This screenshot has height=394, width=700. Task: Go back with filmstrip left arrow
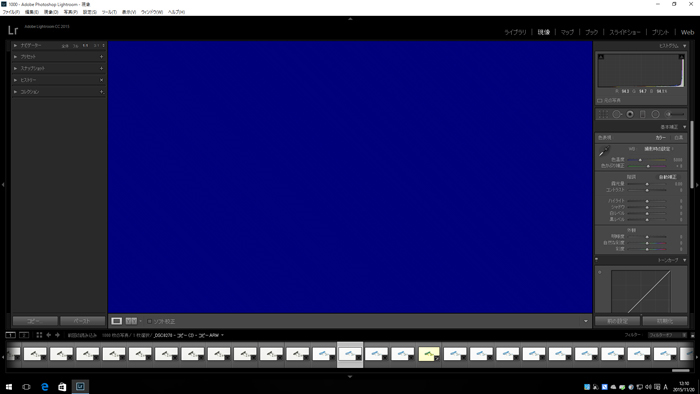click(x=49, y=335)
